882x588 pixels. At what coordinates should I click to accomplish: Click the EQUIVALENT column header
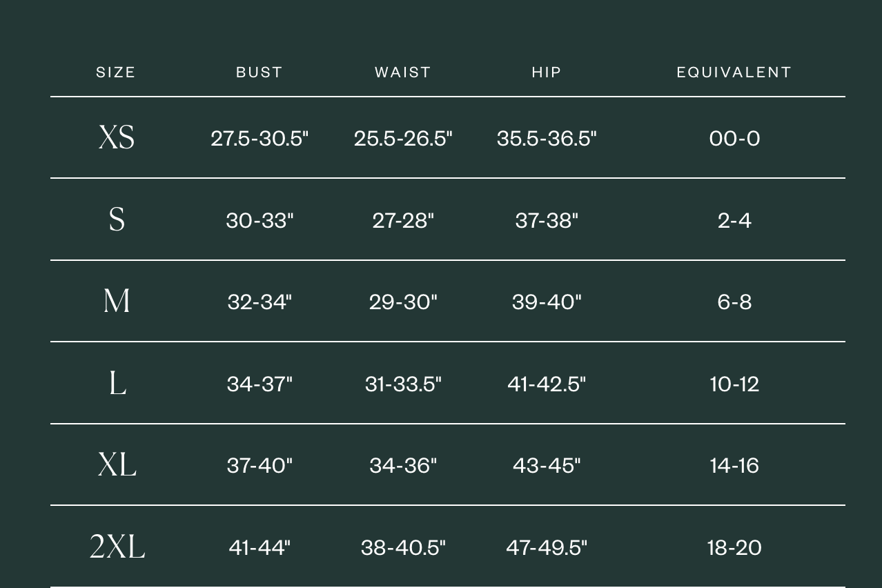tap(734, 72)
